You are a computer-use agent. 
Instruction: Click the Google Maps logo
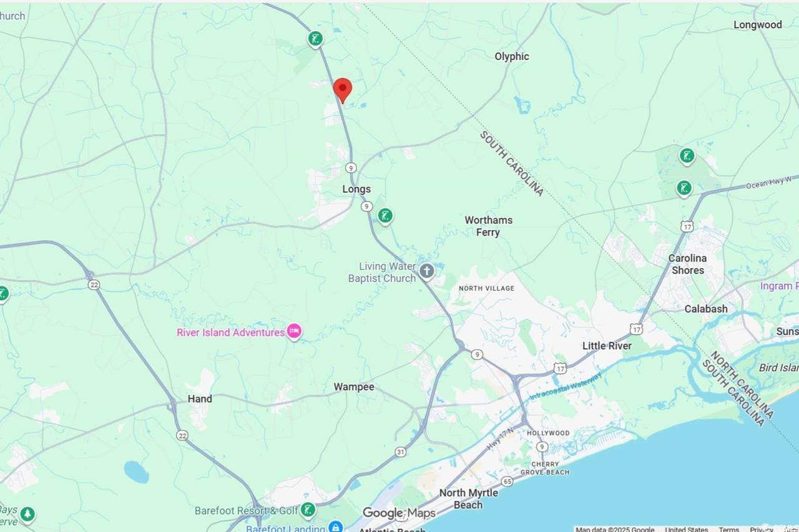click(399, 513)
